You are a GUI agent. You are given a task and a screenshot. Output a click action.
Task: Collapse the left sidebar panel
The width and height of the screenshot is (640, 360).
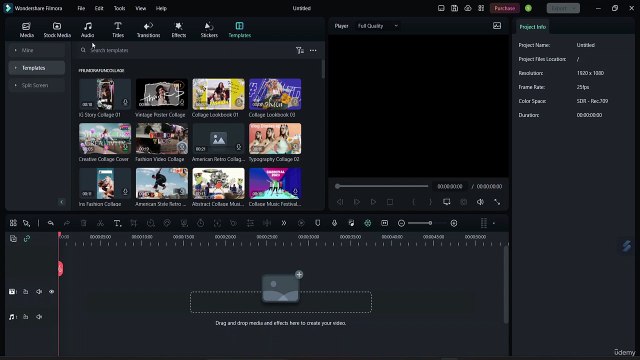pos(62,202)
